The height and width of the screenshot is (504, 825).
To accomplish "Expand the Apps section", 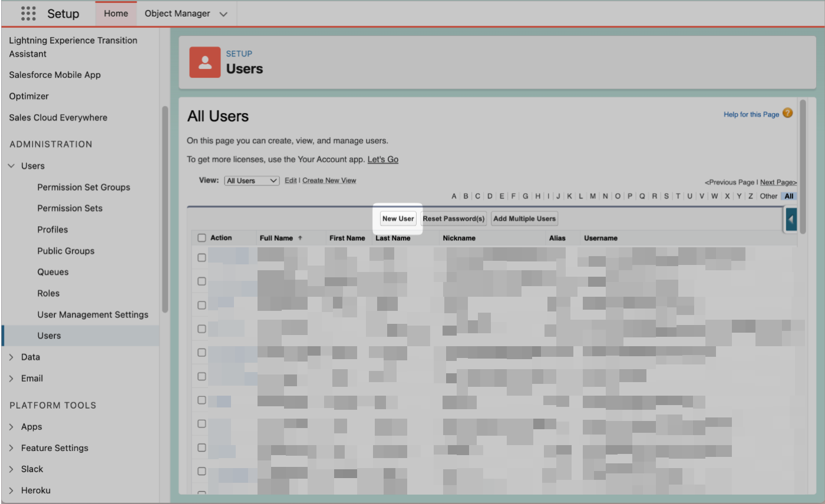I will [x=11, y=427].
